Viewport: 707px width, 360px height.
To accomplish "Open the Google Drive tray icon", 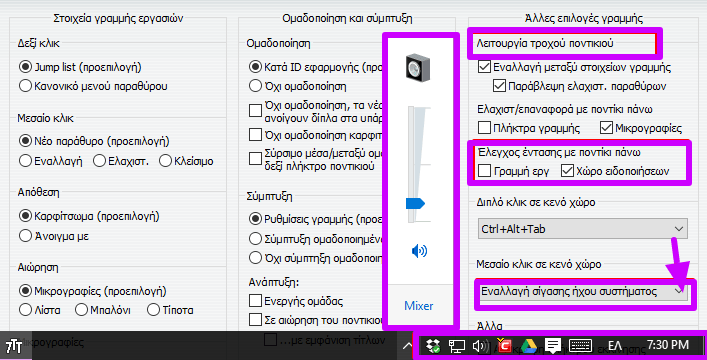I will (x=528, y=346).
